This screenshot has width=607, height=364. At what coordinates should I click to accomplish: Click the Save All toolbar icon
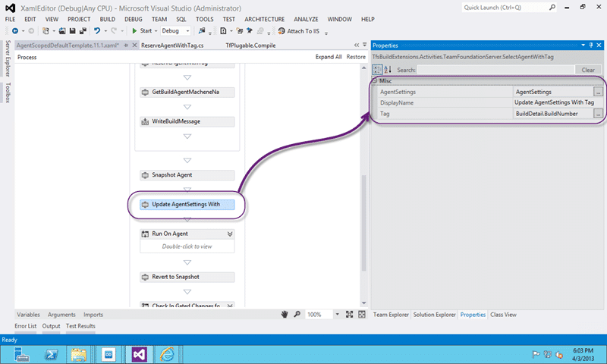point(83,31)
